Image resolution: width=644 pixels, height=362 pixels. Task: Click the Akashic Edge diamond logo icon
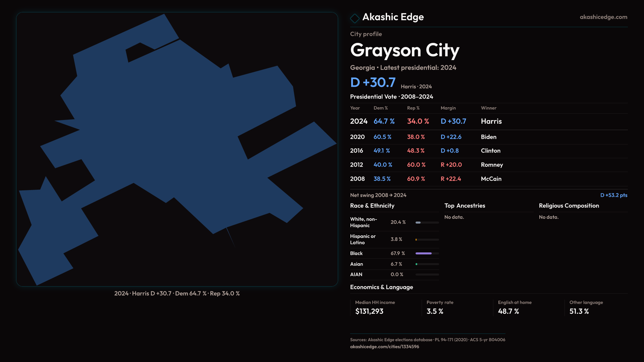point(355,18)
